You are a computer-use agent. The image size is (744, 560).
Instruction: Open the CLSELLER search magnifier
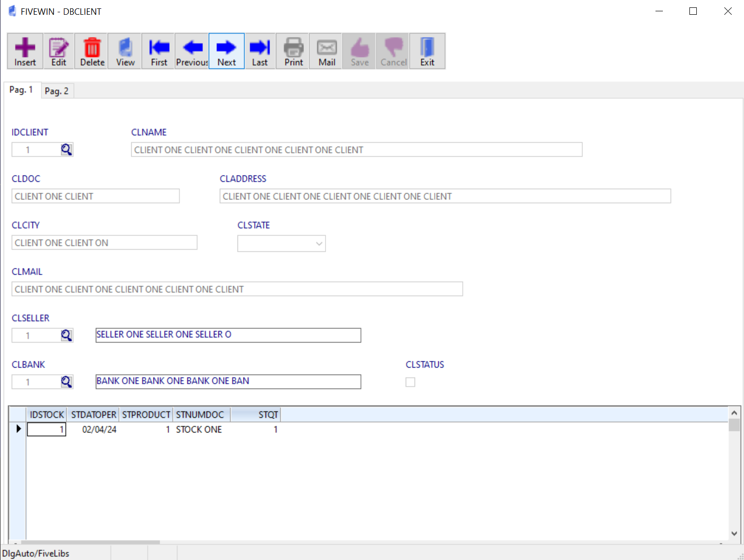pos(66,335)
